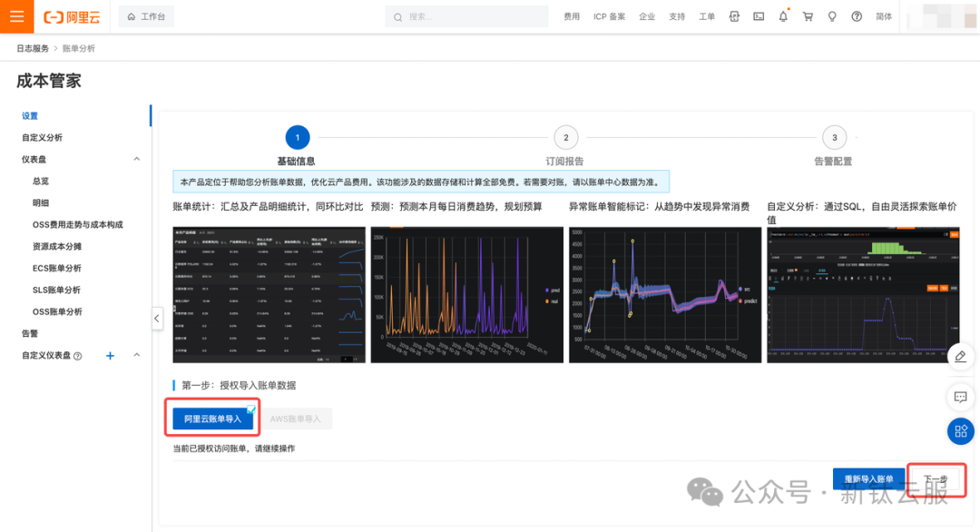Open the ICP 备案 menu

[609, 17]
